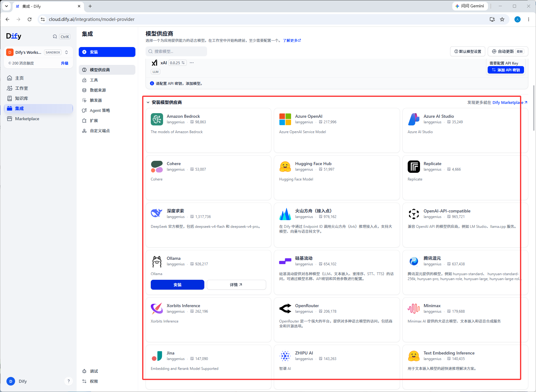Image resolution: width=536 pixels, height=392 pixels.
Task: Select the Azure OpenAI logo icon
Action: (285, 119)
